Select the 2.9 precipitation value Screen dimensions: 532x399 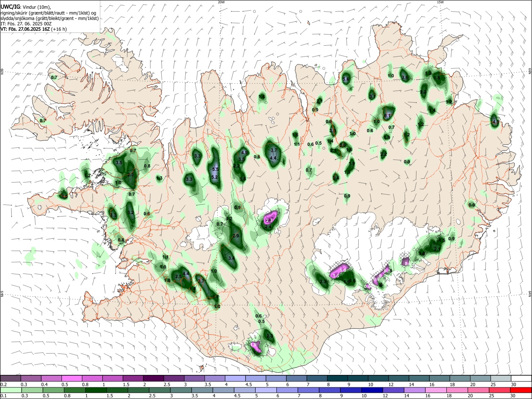236,236
